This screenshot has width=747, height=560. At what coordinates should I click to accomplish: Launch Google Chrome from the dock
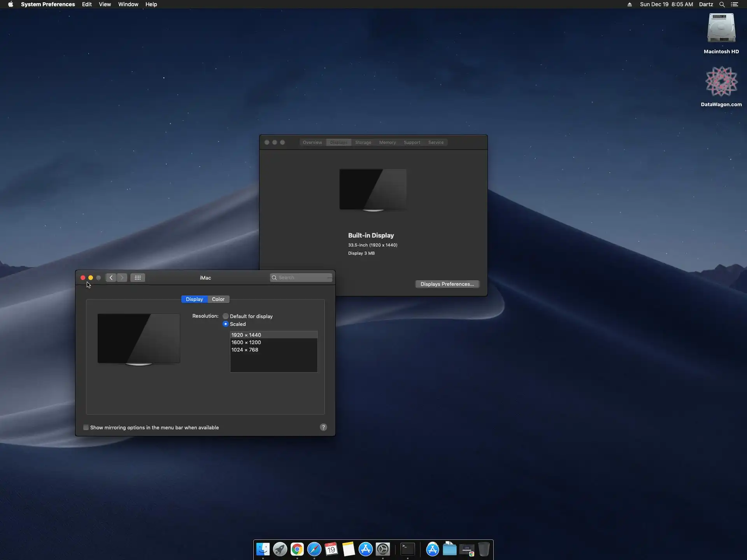297,549
